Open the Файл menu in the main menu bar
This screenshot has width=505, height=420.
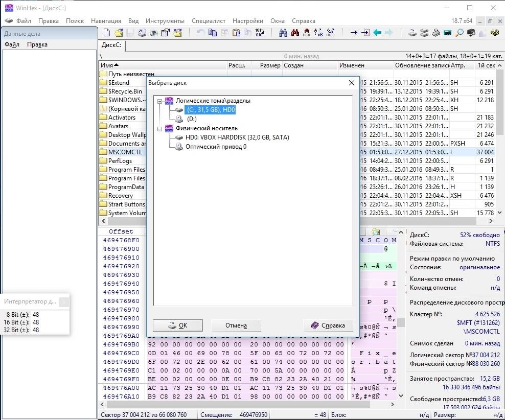(24, 21)
